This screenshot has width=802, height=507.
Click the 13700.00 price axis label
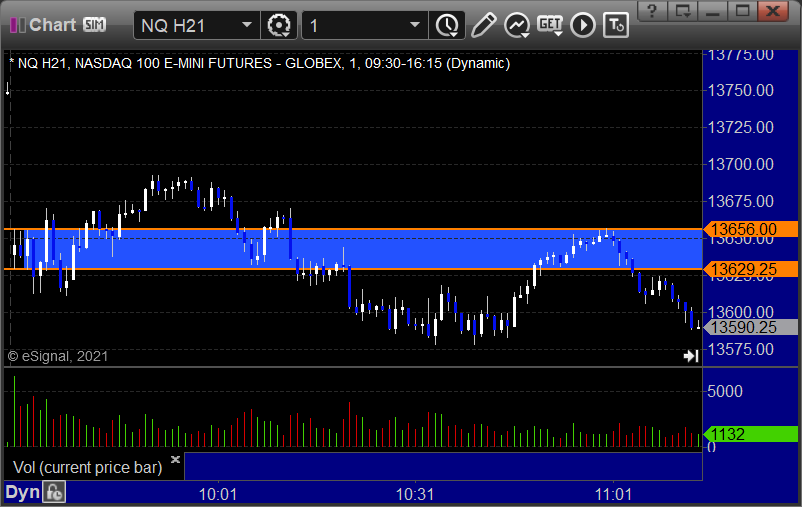(741, 164)
